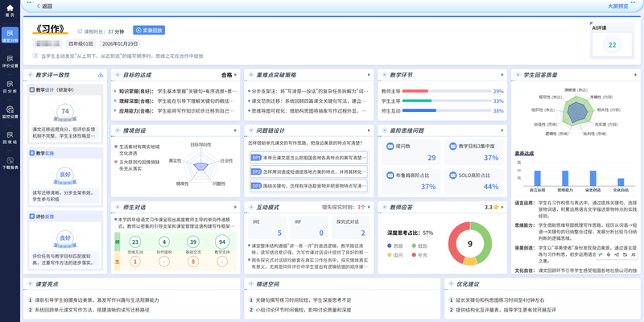Viewport: 644px width, 322px height.
Task: Click the 学生主导 green progress bar
Action: coord(417,101)
